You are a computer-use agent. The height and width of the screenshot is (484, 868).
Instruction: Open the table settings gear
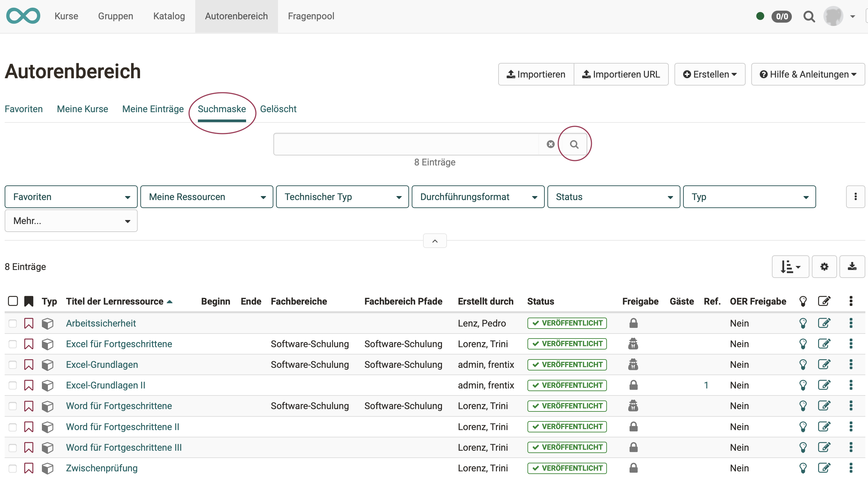824,267
